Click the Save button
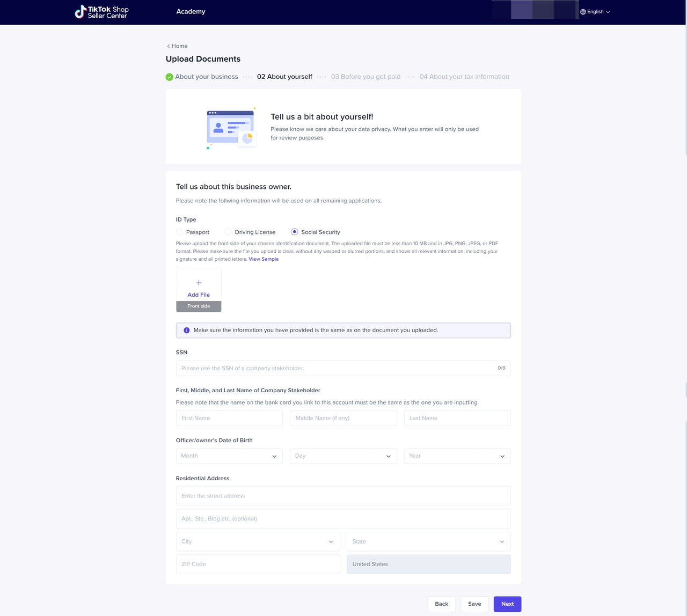687x616 pixels. coord(474,604)
